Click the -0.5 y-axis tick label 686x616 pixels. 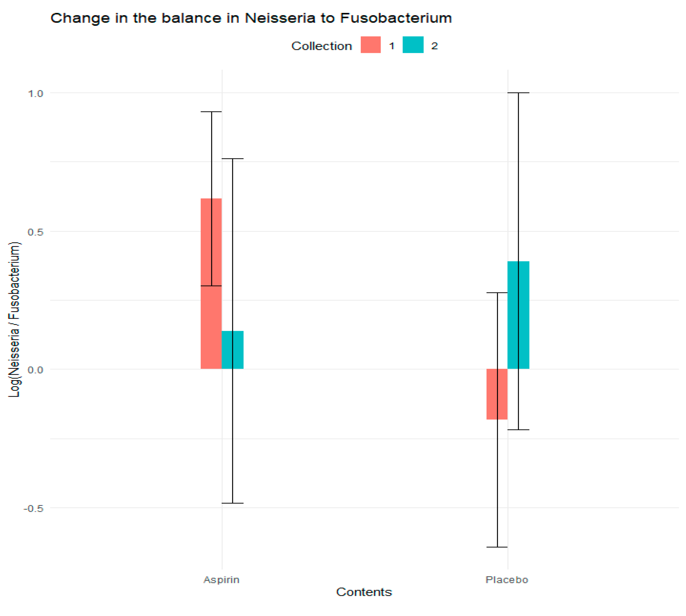34,508
